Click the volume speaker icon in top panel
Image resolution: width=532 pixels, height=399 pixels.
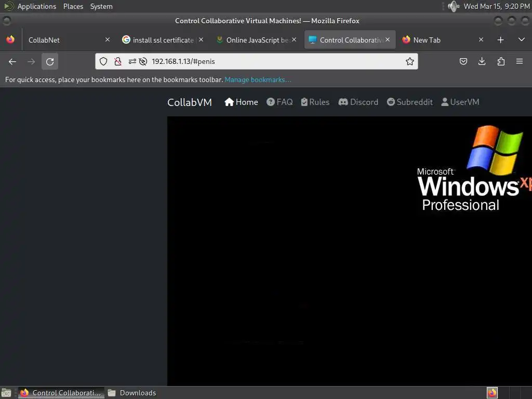453,6
